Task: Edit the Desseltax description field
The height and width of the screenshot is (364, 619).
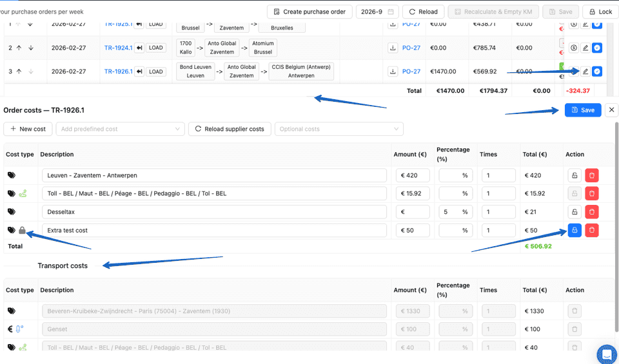Action: click(214, 212)
